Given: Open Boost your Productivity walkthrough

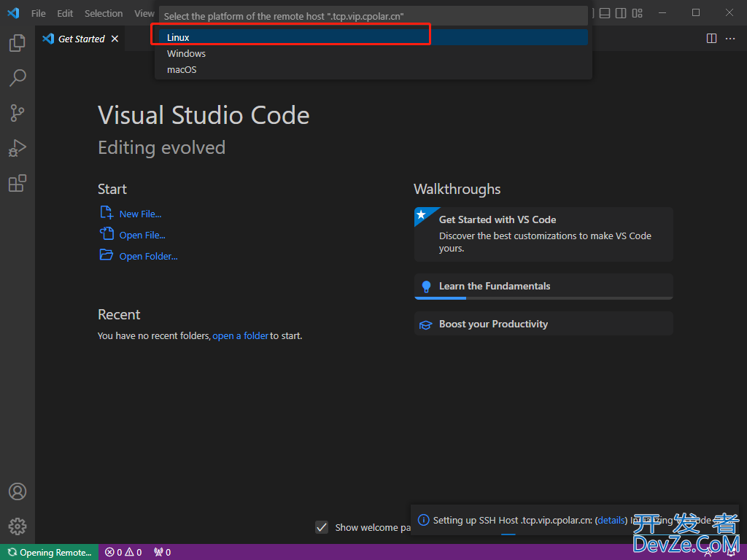Looking at the screenshot, I should click(543, 324).
